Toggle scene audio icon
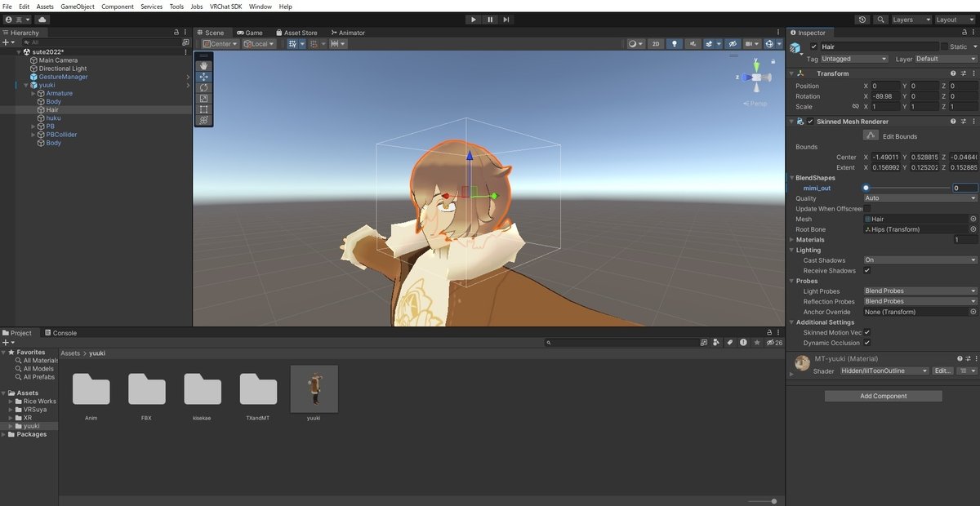This screenshot has width=980, height=506. (693, 44)
